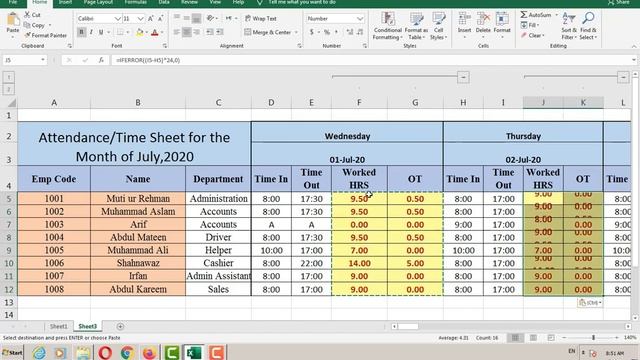Click Increase Indent icon
The height and width of the screenshot is (360, 640).
pyautogui.click(x=220, y=32)
